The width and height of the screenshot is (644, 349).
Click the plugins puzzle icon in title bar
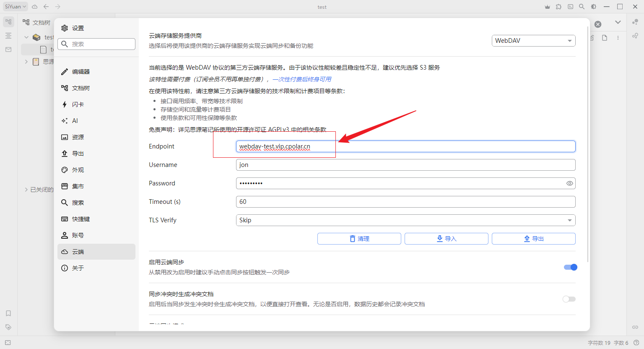(x=558, y=7)
